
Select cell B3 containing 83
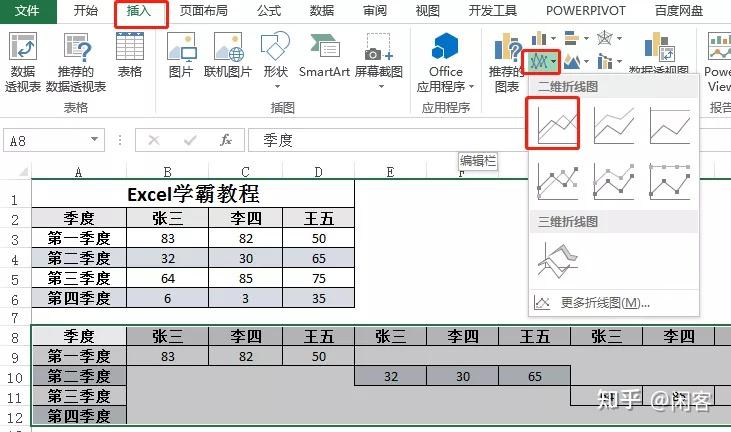pyautogui.click(x=167, y=238)
